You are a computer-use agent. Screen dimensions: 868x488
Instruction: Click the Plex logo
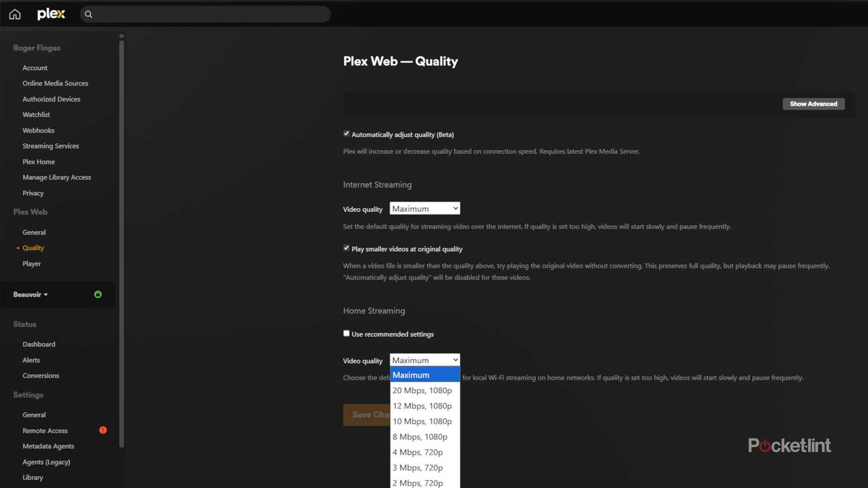coord(51,14)
